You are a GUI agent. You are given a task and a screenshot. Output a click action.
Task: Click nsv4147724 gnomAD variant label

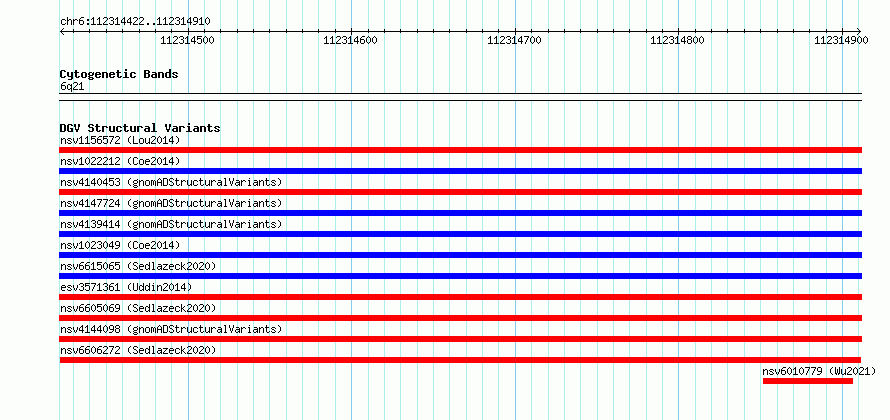click(171, 203)
